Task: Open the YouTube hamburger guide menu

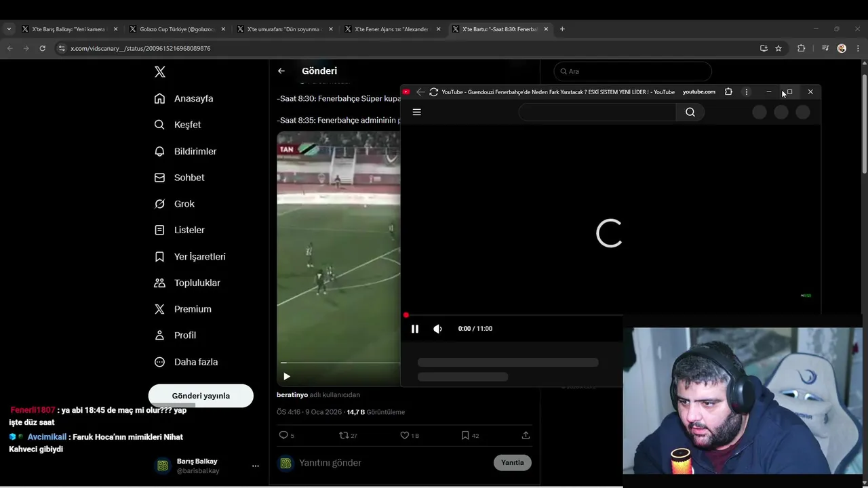Action: coord(417,113)
